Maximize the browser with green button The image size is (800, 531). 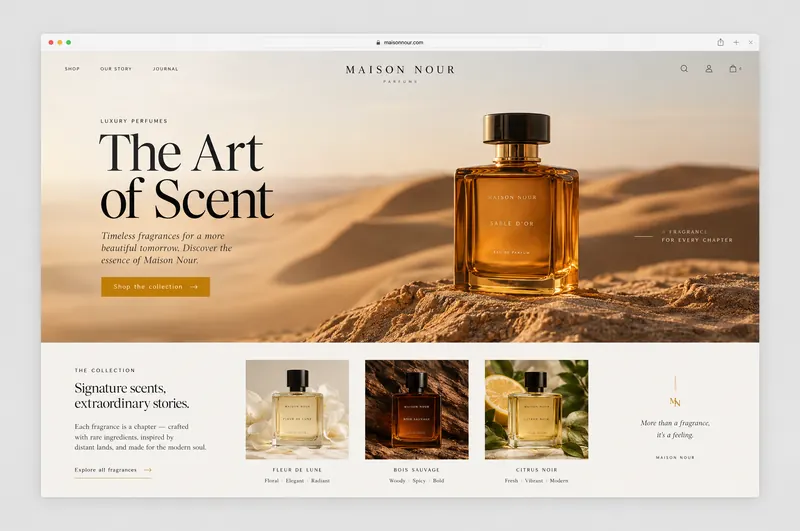pos(68,42)
